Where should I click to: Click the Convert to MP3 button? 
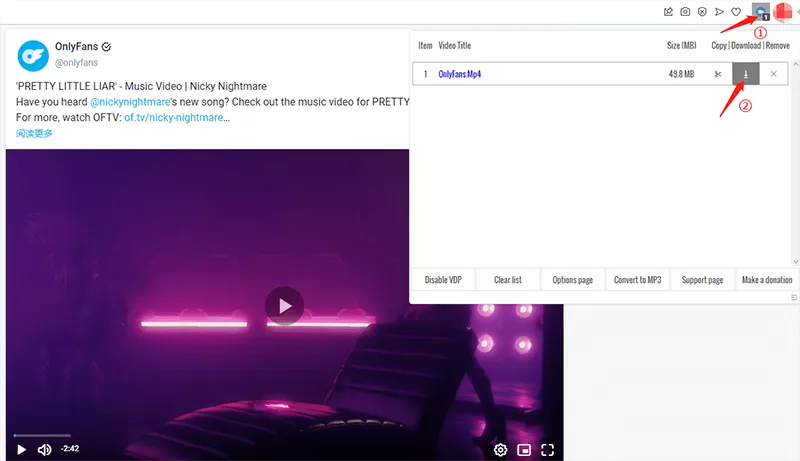tap(637, 280)
